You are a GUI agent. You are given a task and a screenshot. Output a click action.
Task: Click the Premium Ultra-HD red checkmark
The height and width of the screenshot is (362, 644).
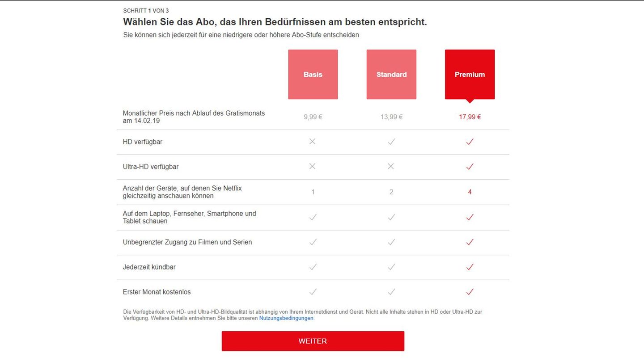[x=470, y=166]
